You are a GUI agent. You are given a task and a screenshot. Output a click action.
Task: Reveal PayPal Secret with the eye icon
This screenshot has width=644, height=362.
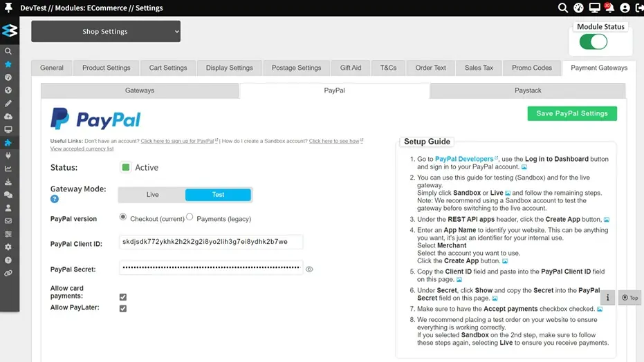coord(309,269)
